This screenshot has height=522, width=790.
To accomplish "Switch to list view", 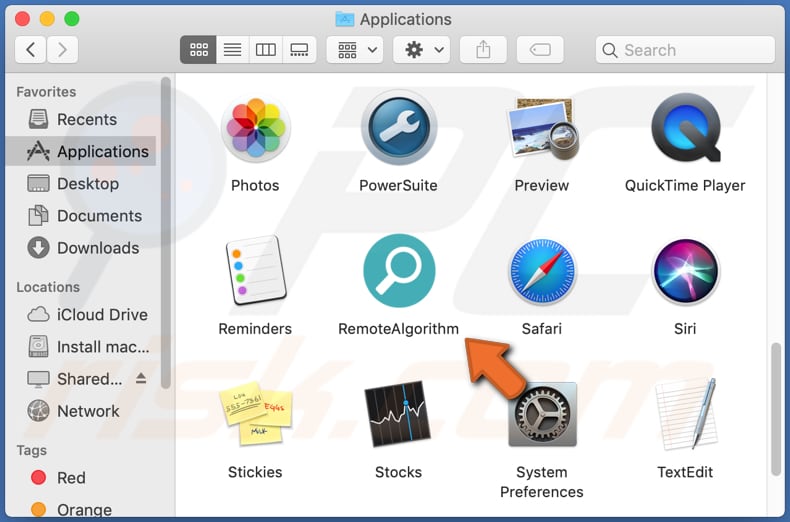I will [232, 50].
